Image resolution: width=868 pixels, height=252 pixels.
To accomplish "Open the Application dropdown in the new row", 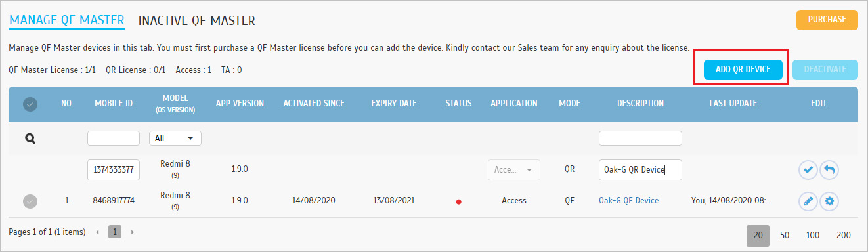I will tap(514, 170).
